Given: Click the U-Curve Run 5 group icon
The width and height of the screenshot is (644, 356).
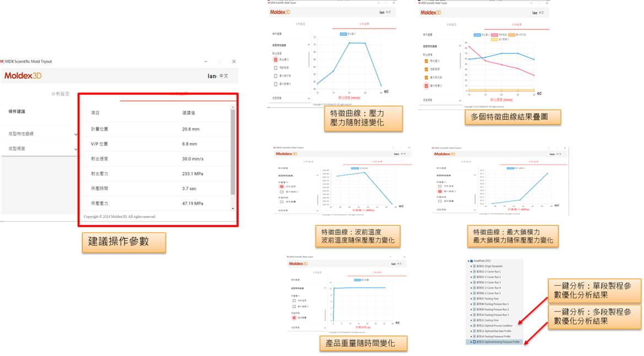Looking at the screenshot, I should pyautogui.click(x=474, y=293).
